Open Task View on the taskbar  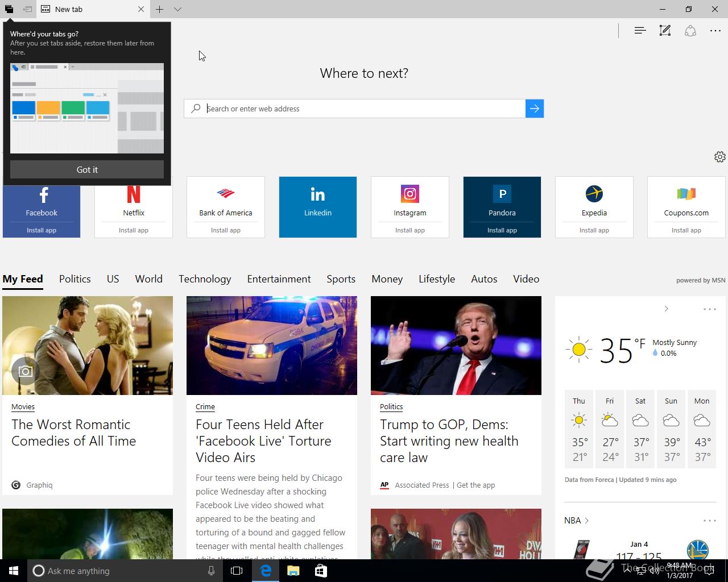237,571
